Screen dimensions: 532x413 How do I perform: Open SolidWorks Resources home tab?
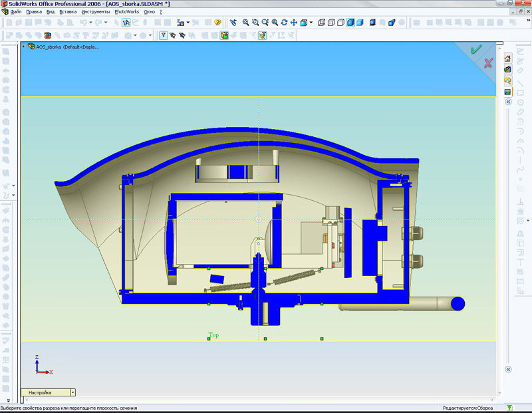(507, 59)
